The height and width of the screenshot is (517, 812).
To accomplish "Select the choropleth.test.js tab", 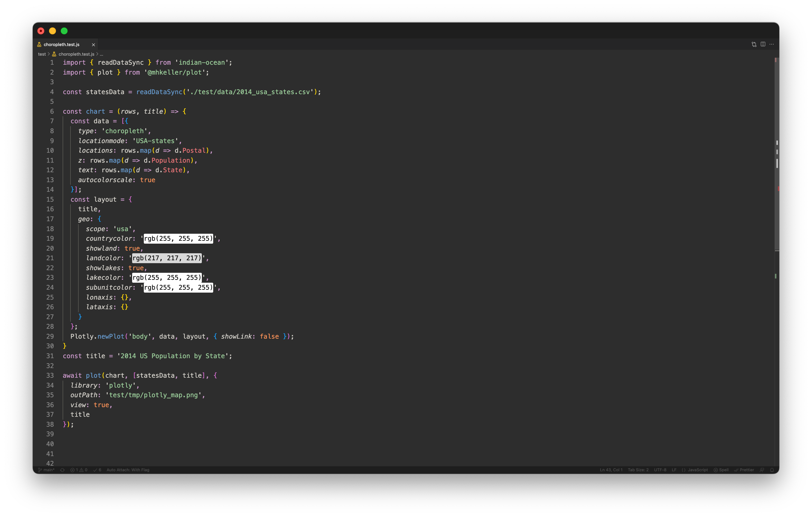I will point(61,45).
